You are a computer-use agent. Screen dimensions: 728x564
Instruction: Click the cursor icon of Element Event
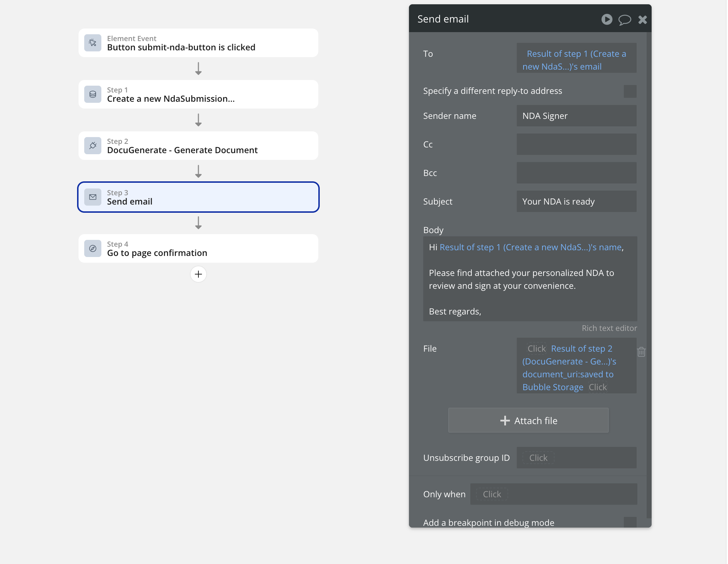click(93, 43)
